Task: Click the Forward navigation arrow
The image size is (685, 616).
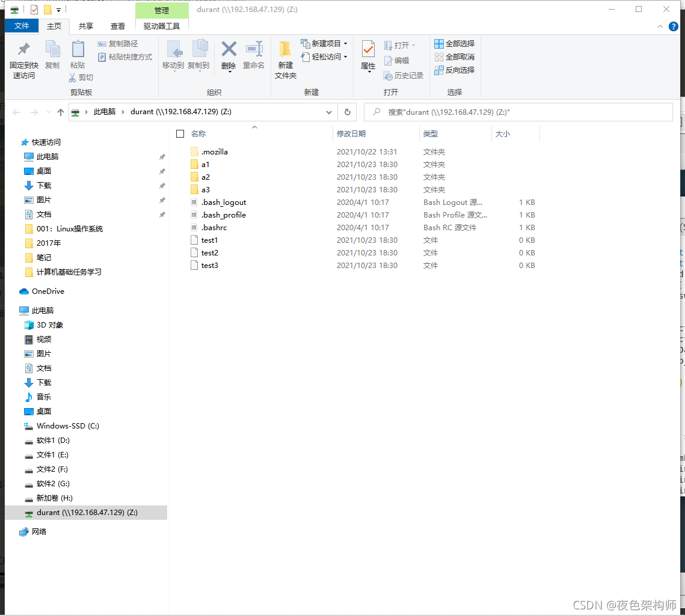Action: [34, 112]
